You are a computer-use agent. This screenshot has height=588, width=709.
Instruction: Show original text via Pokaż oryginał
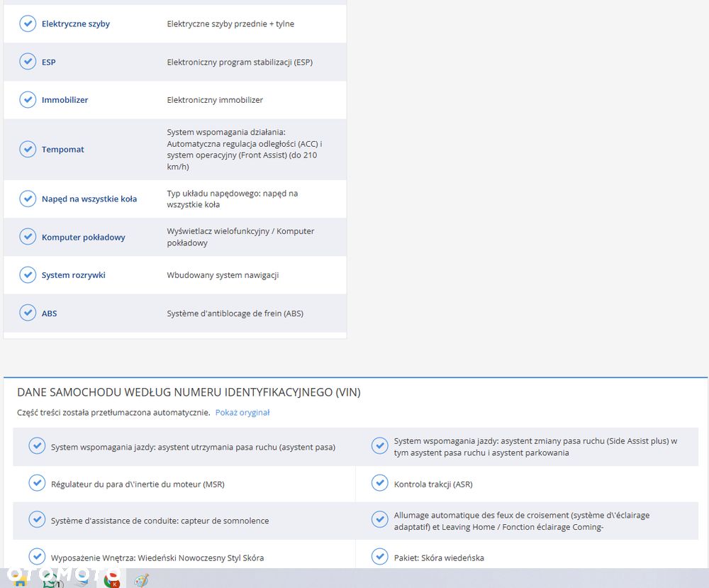tap(242, 413)
